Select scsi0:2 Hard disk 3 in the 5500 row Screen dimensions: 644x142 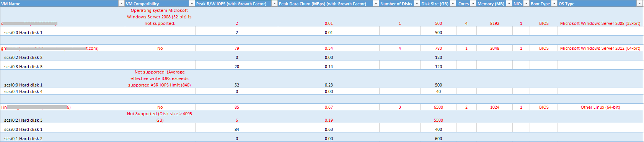coord(23,120)
